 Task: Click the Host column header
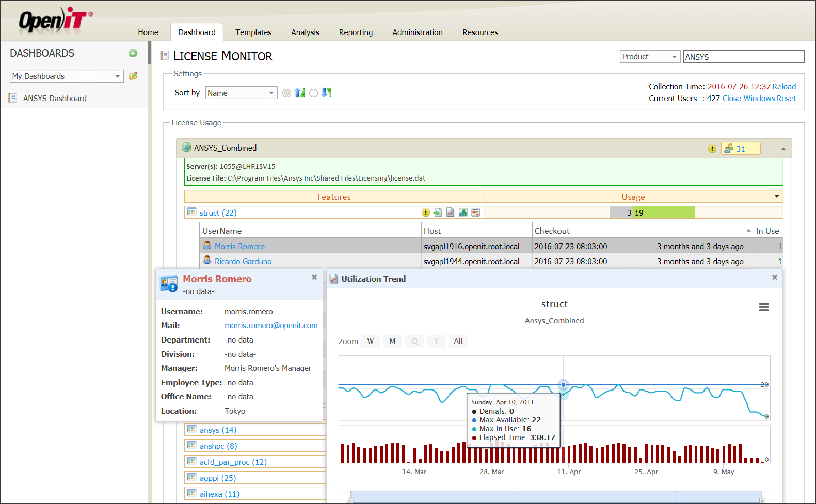point(477,231)
